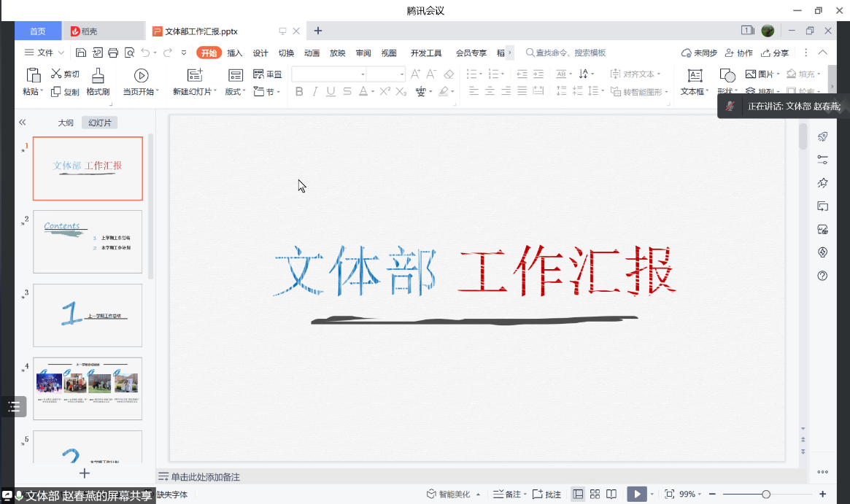Click the Collaborate (协作) button
The height and width of the screenshot is (504, 850).
(x=738, y=53)
